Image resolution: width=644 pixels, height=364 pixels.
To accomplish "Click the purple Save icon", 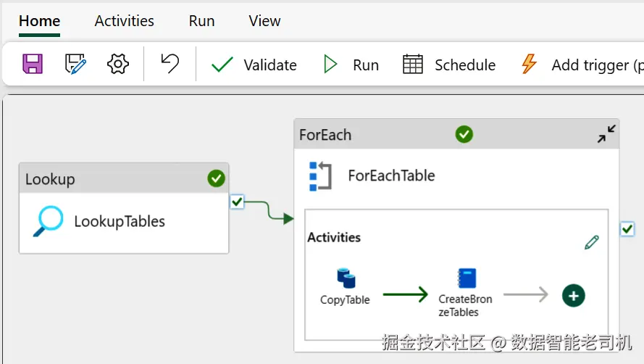I will coord(33,65).
